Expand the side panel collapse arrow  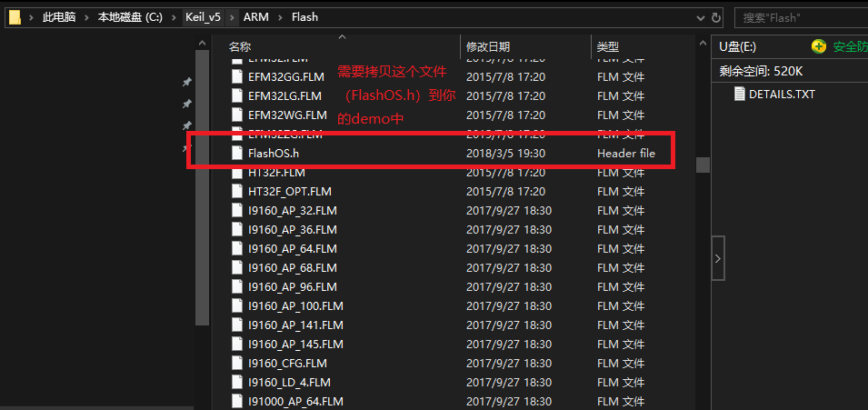tap(717, 258)
